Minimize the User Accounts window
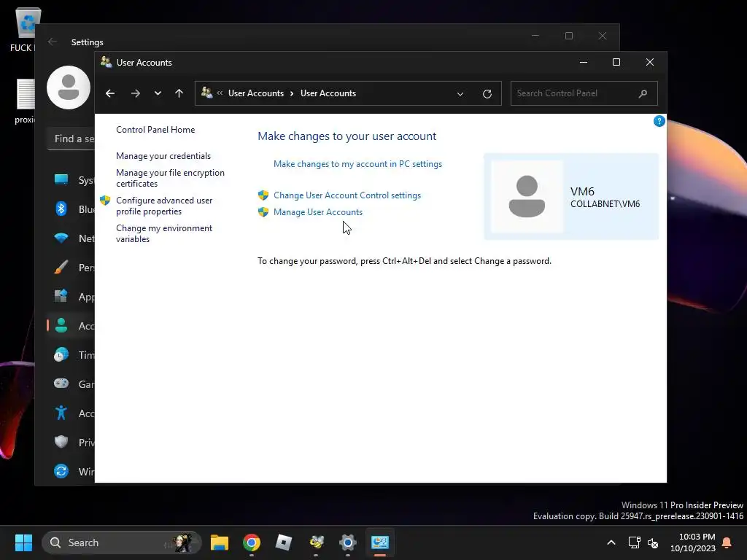The image size is (747, 560). click(583, 62)
